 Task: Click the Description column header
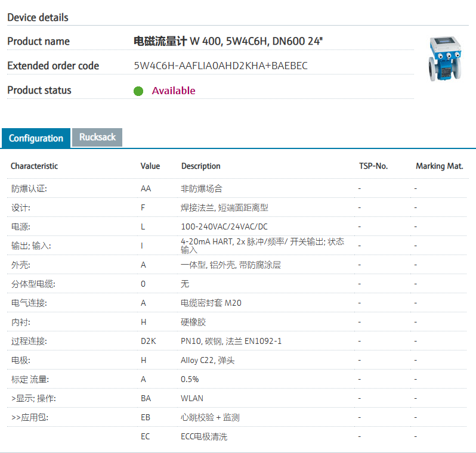pos(201,166)
